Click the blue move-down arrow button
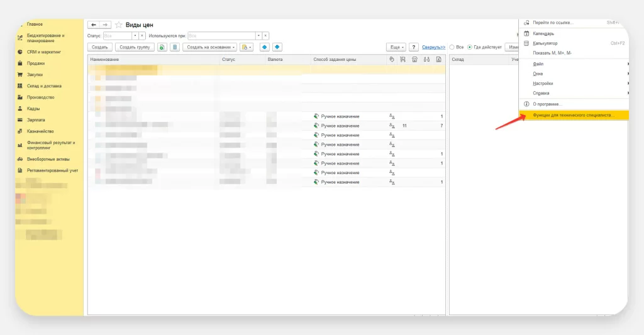This screenshot has width=644, height=335. 277,47
